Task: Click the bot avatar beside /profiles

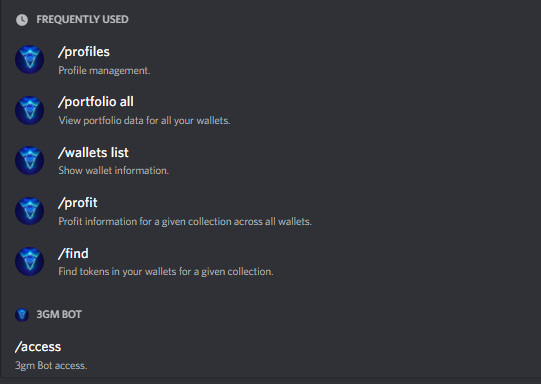Action: 29,60
